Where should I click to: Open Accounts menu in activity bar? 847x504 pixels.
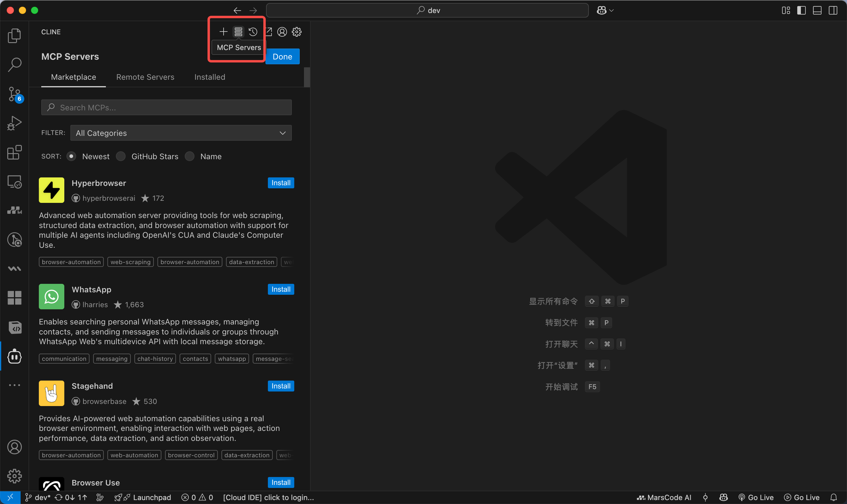pyautogui.click(x=14, y=447)
